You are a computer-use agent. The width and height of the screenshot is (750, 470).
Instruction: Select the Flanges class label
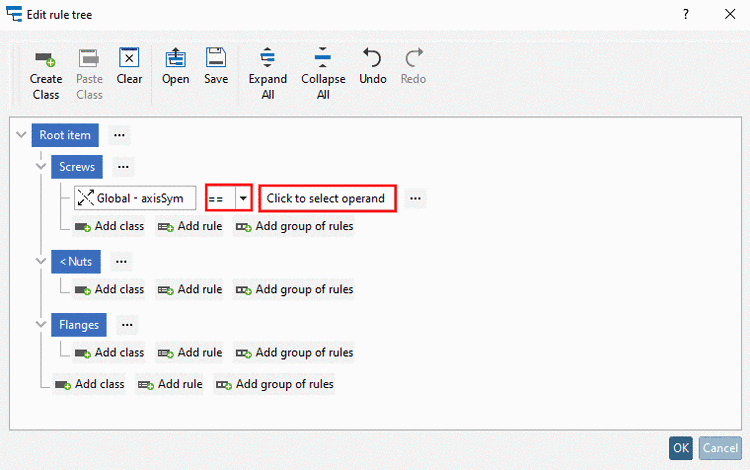click(x=78, y=325)
